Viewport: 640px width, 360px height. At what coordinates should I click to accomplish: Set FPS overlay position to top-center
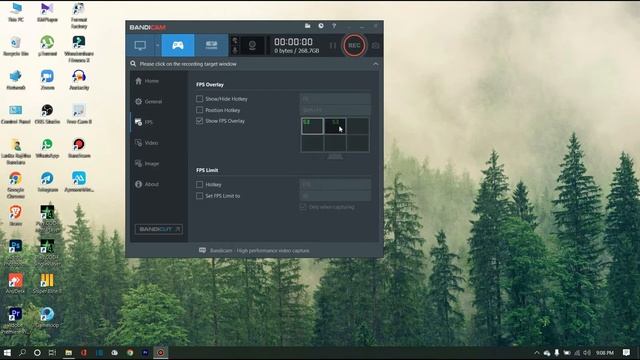[335, 126]
